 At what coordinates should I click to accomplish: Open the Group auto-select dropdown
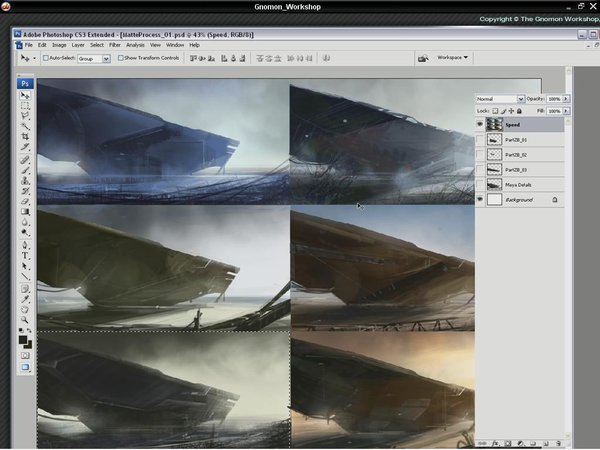click(94, 59)
